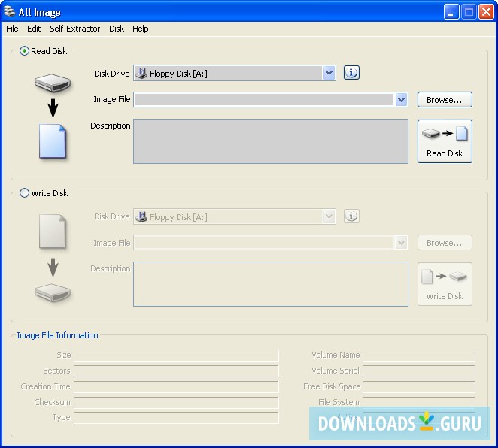Click the gray drive icon under Write Disk

(53, 292)
